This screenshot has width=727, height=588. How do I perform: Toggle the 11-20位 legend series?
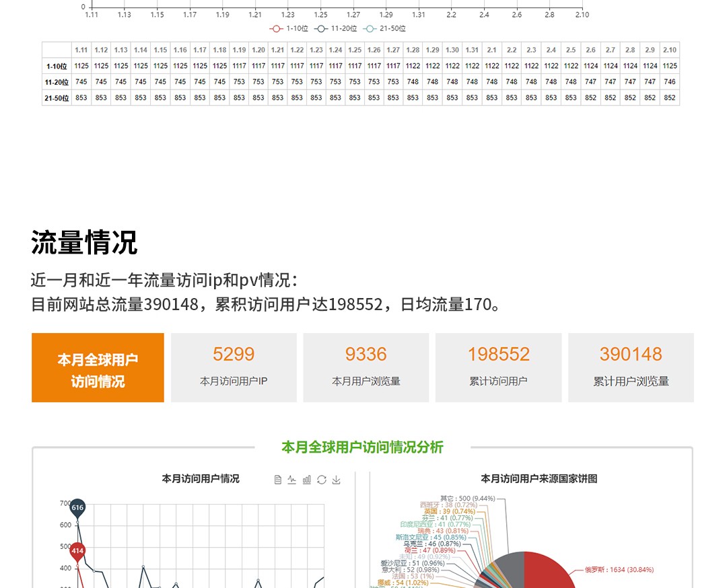[x=336, y=29]
